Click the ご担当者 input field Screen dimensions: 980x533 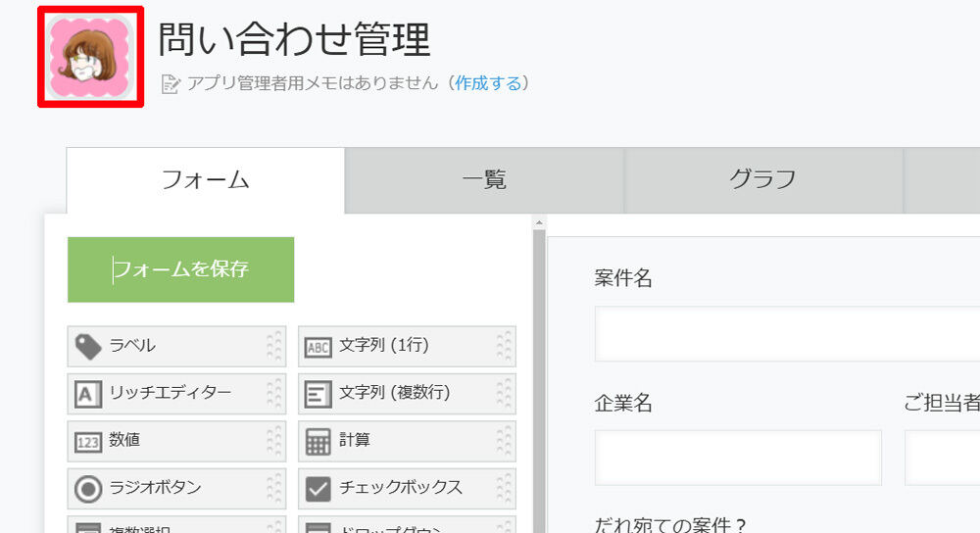pyautogui.click(x=943, y=458)
